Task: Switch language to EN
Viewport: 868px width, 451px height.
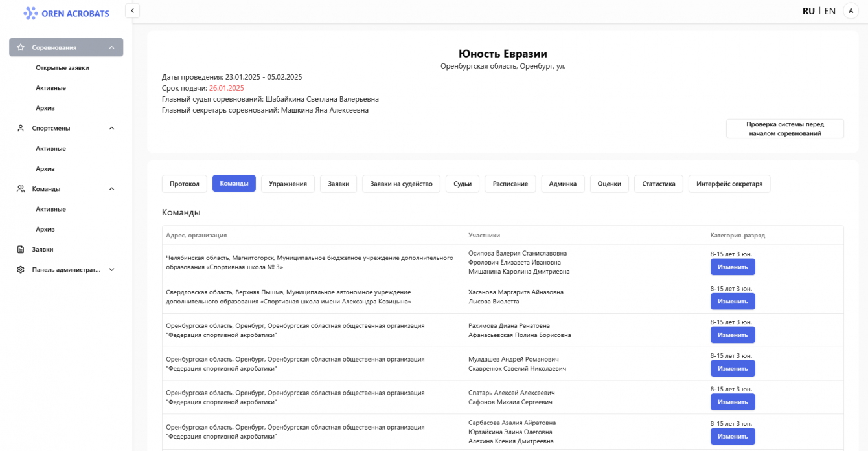Action: (x=830, y=11)
